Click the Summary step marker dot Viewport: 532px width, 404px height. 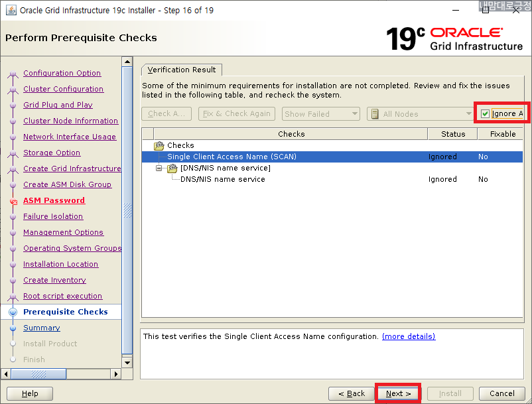tap(13, 328)
